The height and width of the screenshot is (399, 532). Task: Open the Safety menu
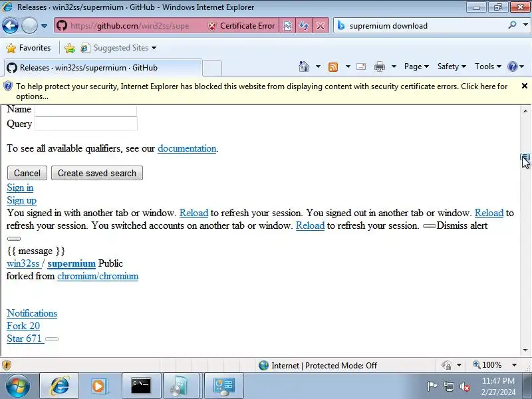452,66
